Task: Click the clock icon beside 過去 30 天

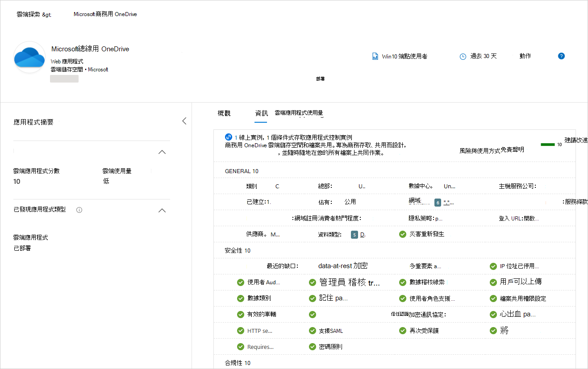Action: (463, 57)
